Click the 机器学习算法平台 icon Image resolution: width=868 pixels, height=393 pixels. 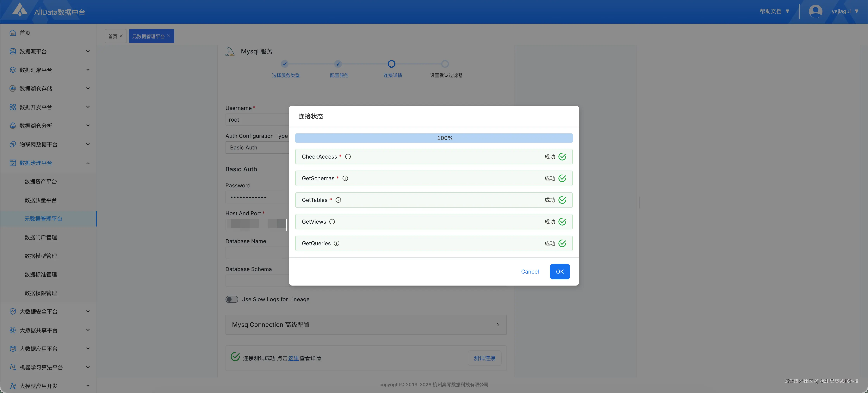click(13, 367)
